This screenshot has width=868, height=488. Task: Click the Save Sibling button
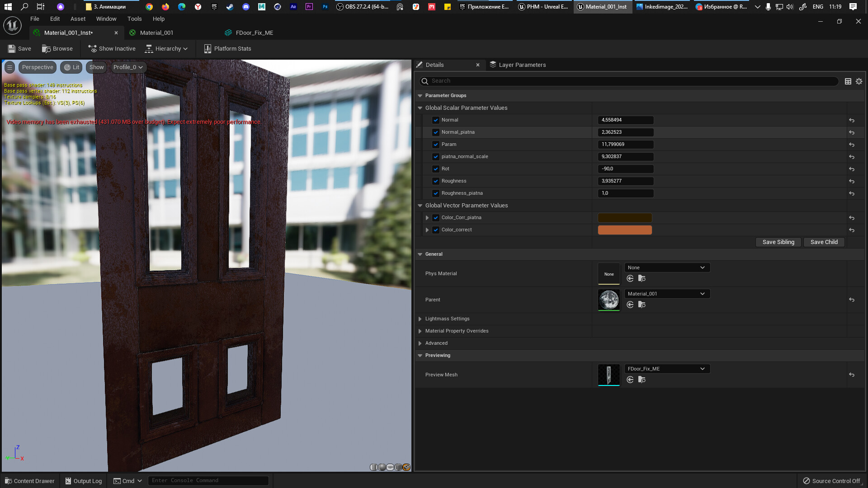778,242
